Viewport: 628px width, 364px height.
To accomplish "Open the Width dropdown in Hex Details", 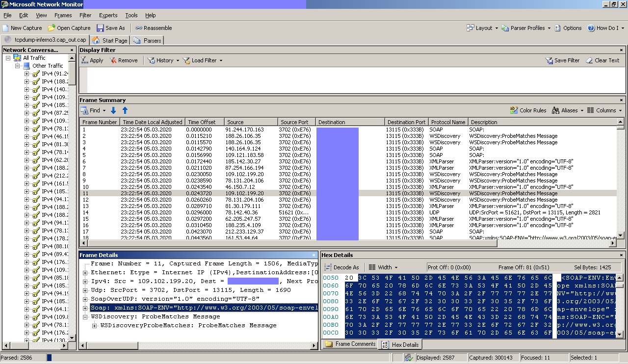I will pos(383,267).
